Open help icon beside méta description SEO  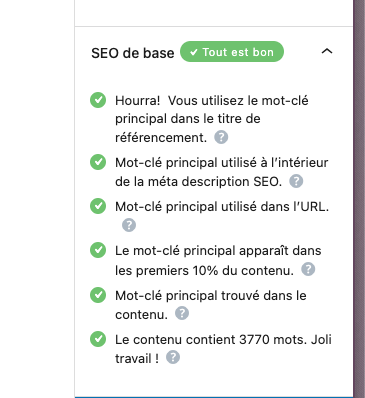click(x=296, y=181)
